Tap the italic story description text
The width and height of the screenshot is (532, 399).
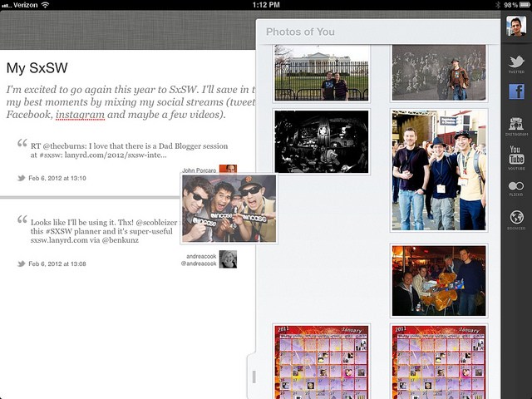[131, 101]
